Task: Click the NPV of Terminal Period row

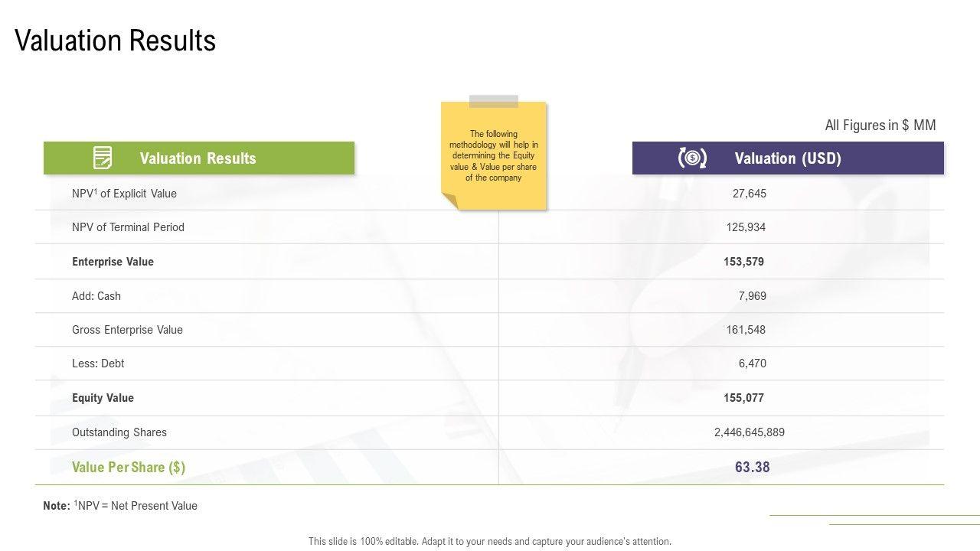Action: click(x=128, y=227)
